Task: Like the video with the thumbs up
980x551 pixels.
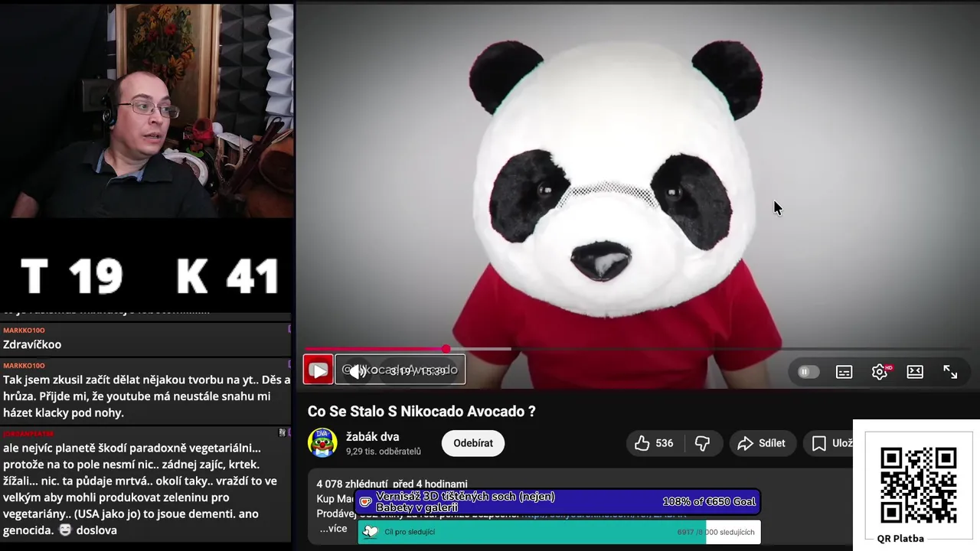Action: (642, 443)
